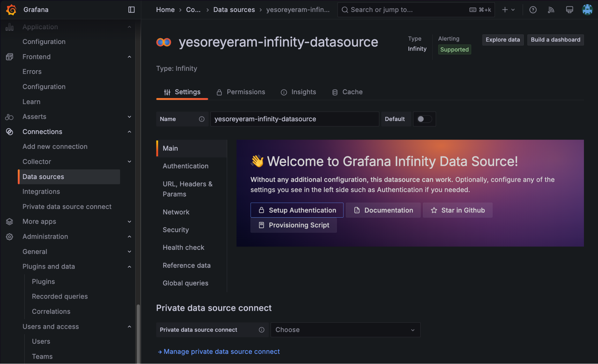The image size is (598, 364).
Task: Click inside the Name input field
Action: coord(295,119)
